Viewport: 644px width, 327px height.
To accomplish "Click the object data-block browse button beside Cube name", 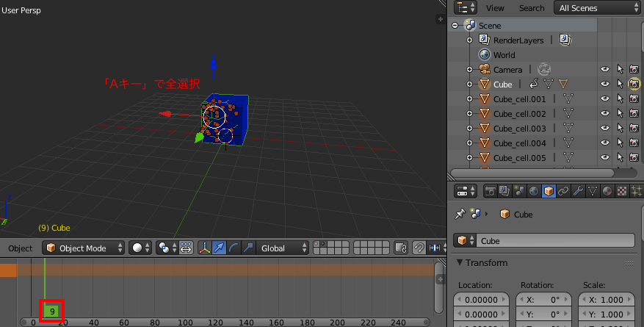I will 466,240.
